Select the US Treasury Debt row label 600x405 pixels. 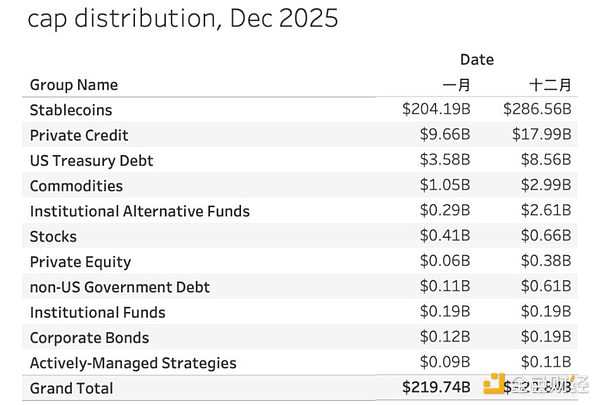pyautogui.click(x=91, y=160)
